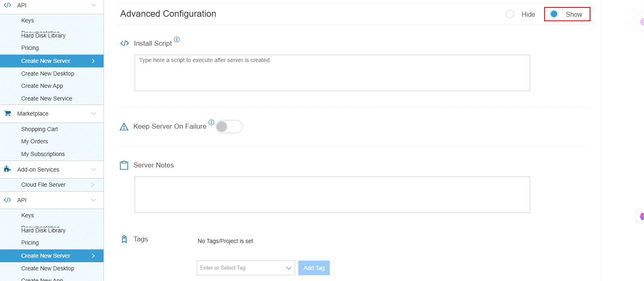Navigate to My Subscriptions
Screen dimensions: 644x281
tap(43, 154)
